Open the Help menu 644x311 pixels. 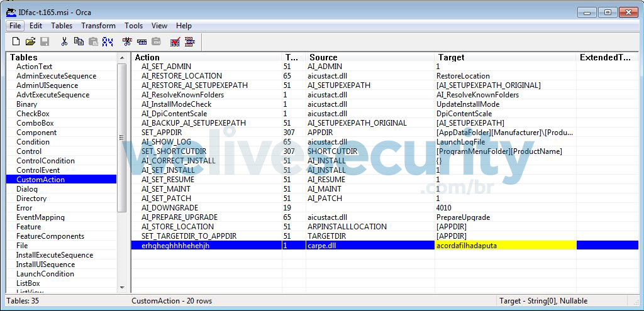pyautogui.click(x=184, y=25)
